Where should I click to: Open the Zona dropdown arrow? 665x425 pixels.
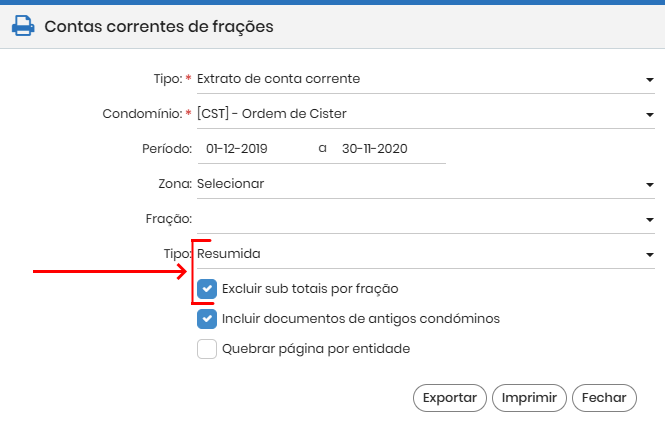(649, 185)
